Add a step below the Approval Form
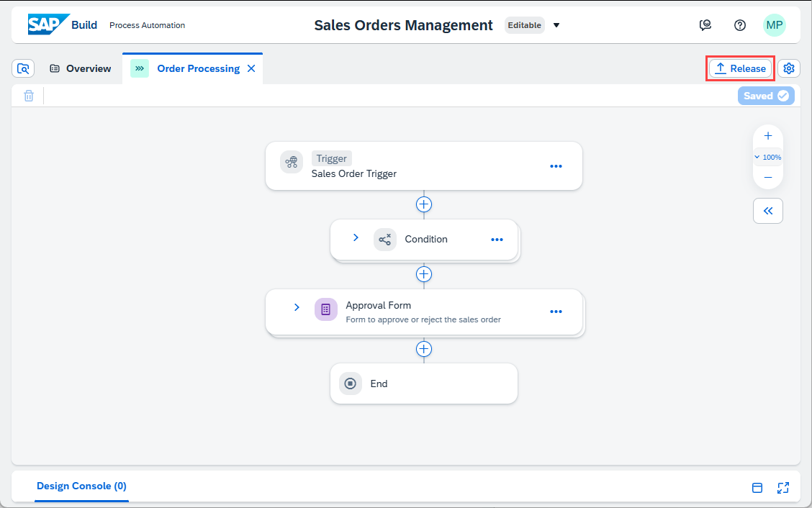 tap(423, 349)
